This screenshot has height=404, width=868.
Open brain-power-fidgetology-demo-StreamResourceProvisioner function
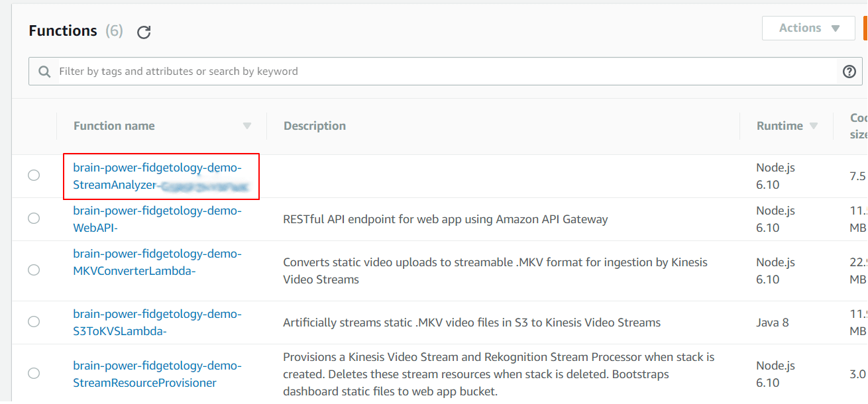pyautogui.click(x=158, y=374)
